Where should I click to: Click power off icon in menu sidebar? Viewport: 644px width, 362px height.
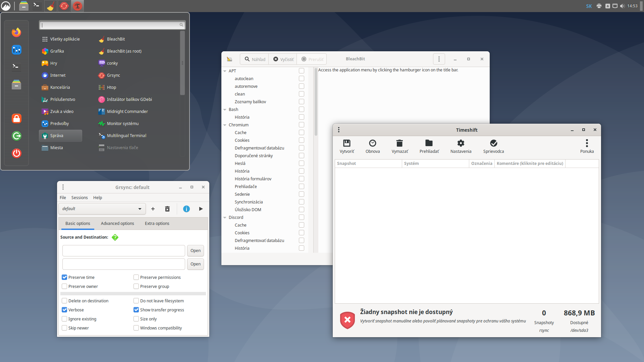pyautogui.click(x=16, y=153)
